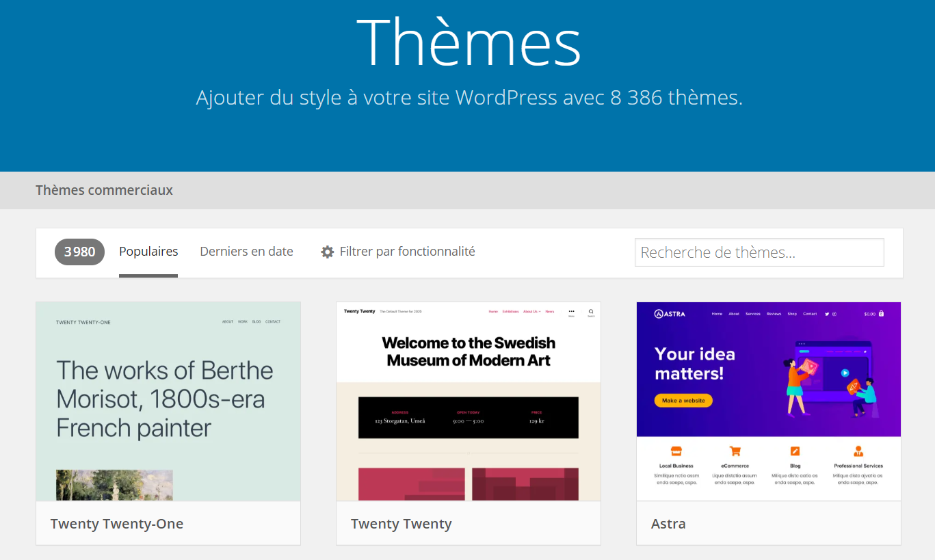
Task: Click the "Twenty Twenty-One" theme name
Action: tap(117, 524)
